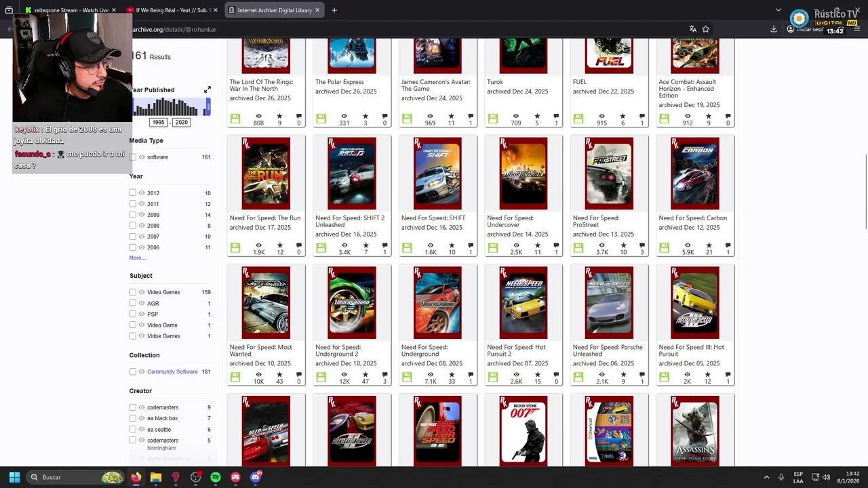
Task: Click green software floppy icon under Need For Speed: The Run
Action: tap(235, 248)
